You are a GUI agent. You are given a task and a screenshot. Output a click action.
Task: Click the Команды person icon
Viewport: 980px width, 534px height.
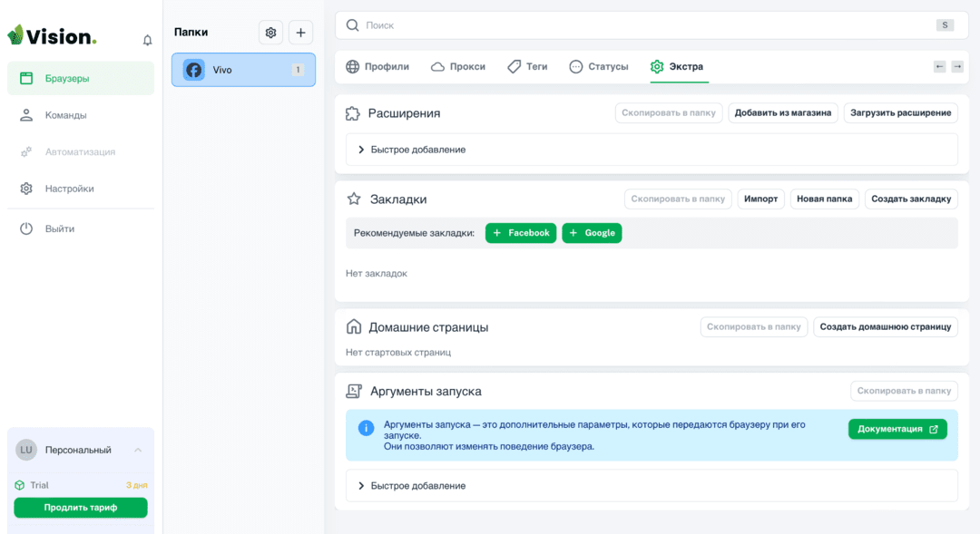[26, 115]
